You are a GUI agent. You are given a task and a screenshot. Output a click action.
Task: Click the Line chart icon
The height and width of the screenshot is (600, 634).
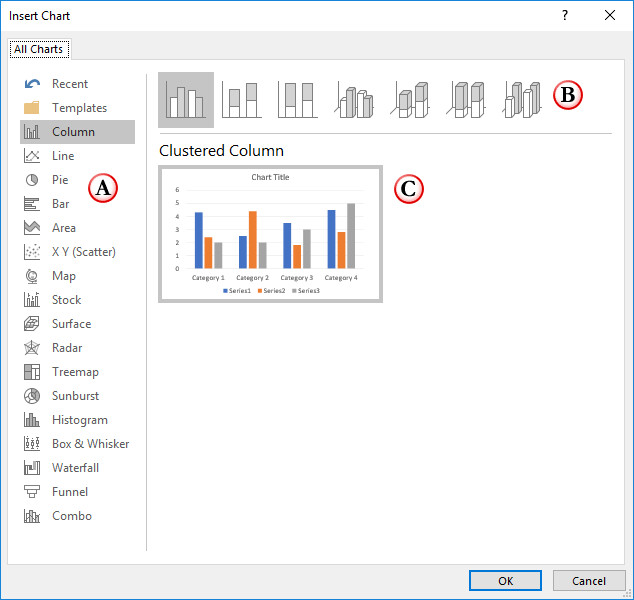pos(32,156)
